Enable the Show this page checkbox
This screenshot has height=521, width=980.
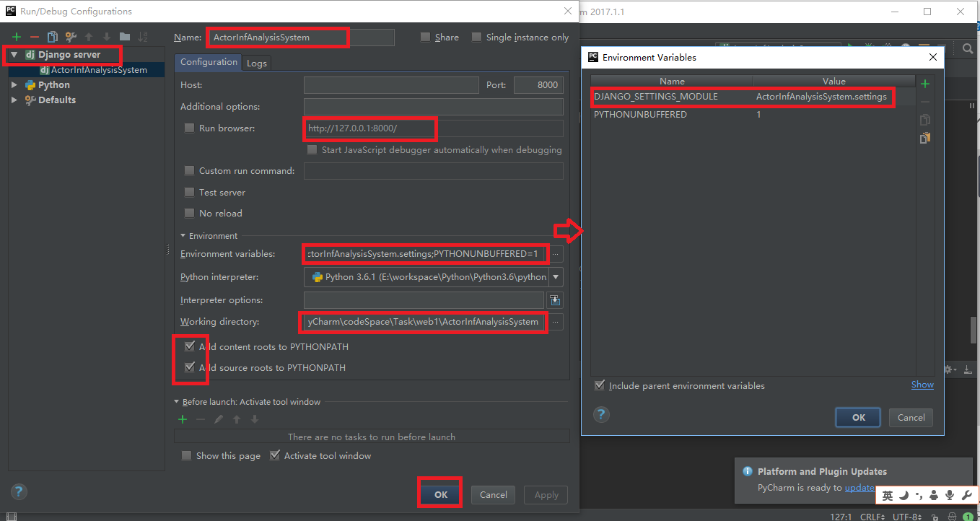(x=186, y=455)
